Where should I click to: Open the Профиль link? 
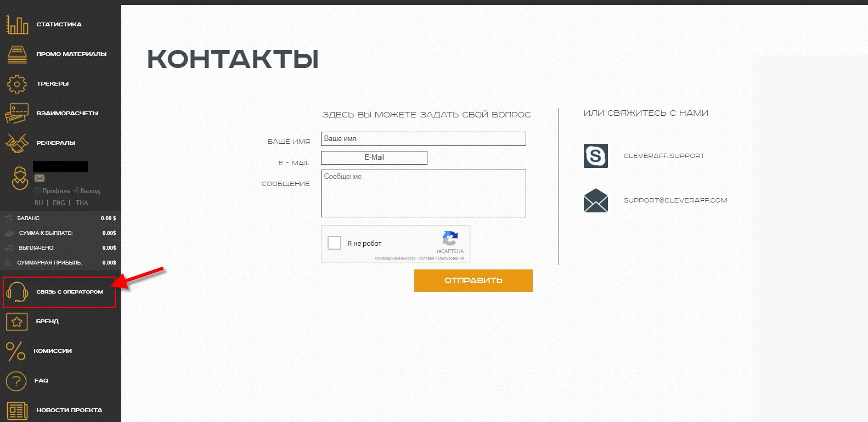pyautogui.click(x=56, y=191)
